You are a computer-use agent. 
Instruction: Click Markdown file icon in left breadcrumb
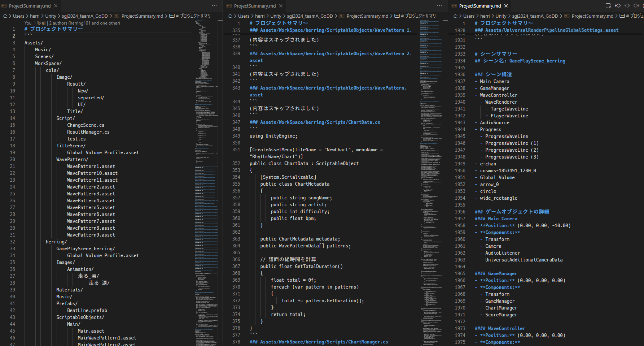117,16
